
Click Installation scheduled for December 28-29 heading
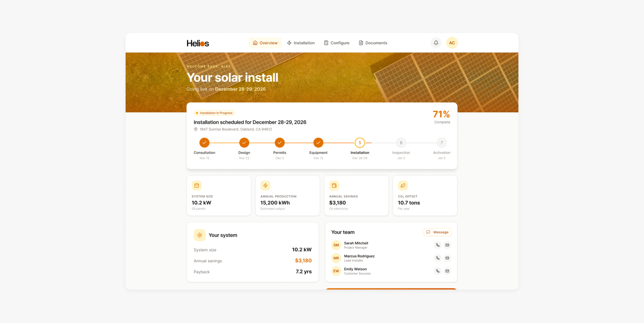coord(250,122)
